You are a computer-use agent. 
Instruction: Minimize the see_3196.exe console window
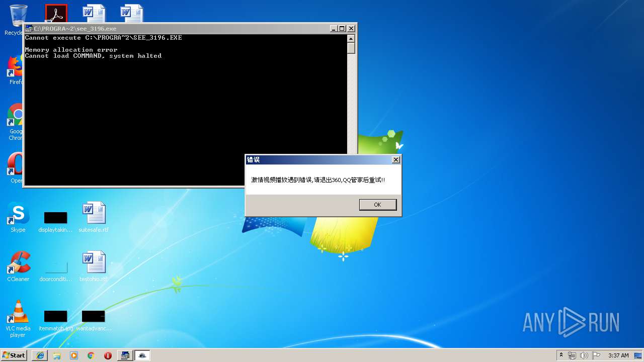[x=333, y=29]
